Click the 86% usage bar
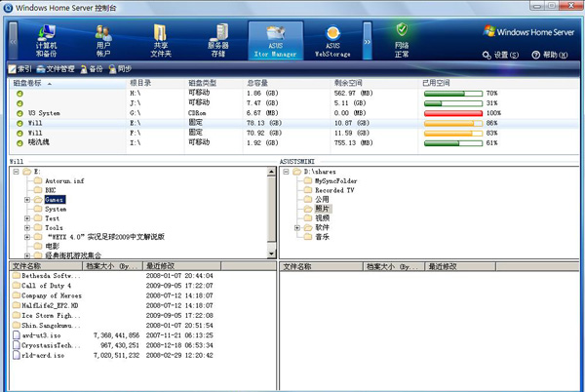This screenshot has height=392, width=585. (453, 123)
